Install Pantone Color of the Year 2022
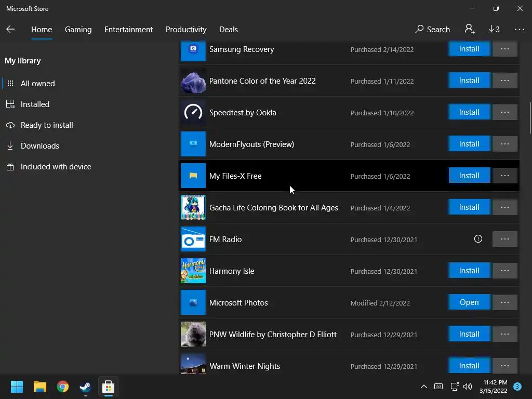 [469, 81]
